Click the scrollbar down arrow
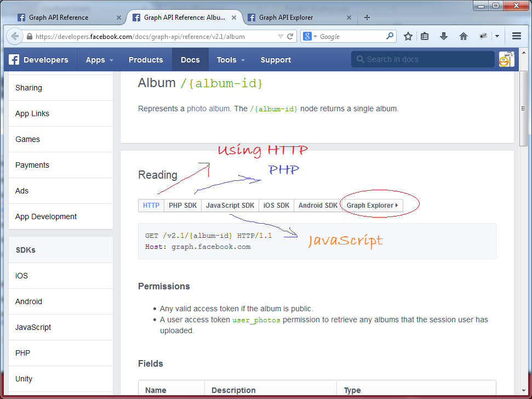 523,391
